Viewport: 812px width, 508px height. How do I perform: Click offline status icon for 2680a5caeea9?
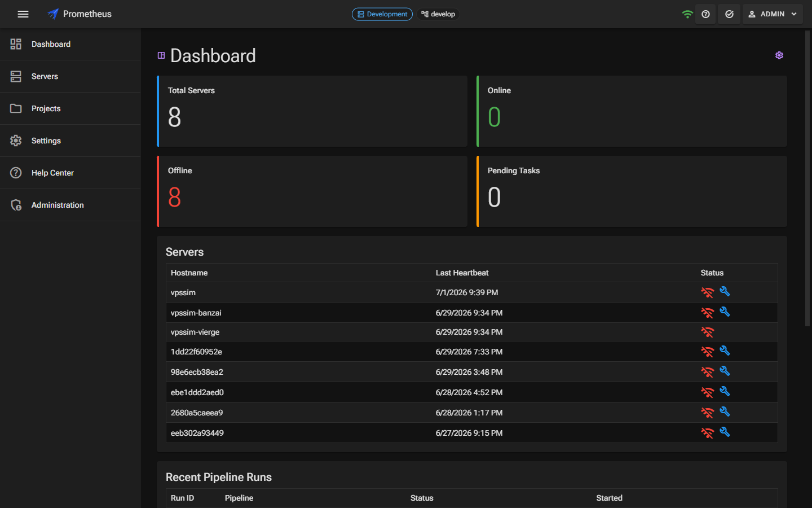[x=707, y=413]
